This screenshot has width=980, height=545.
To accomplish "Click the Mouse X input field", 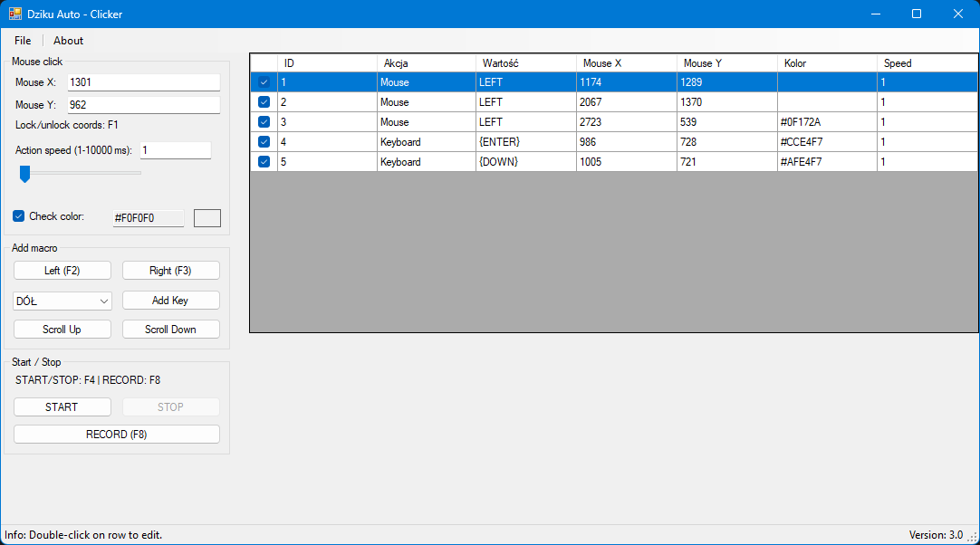I will click(x=143, y=82).
